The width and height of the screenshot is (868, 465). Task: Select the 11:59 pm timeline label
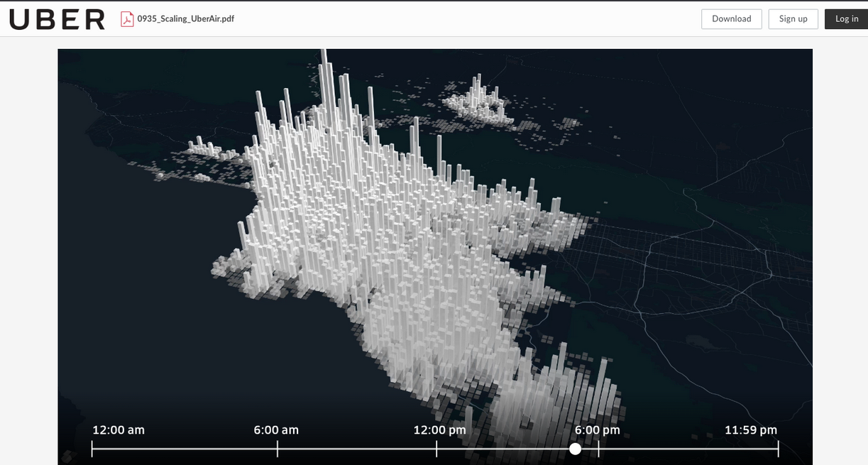(x=750, y=430)
